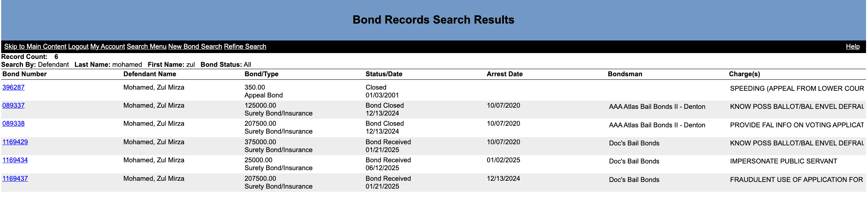Image resolution: width=868 pixels, height=202 pixels.
Task: Open bond number 396287 record
Action: 13,87
